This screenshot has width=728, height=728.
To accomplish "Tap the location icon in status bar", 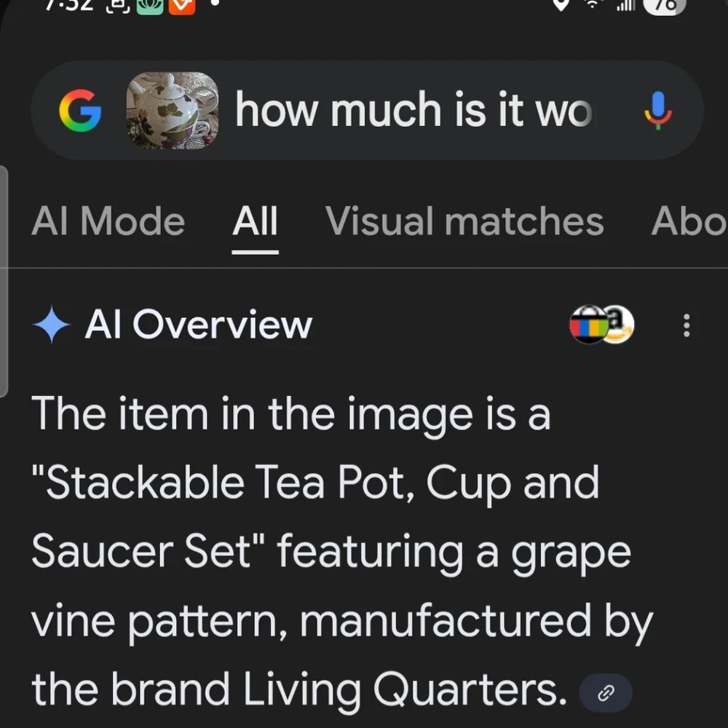I will 561,4.
